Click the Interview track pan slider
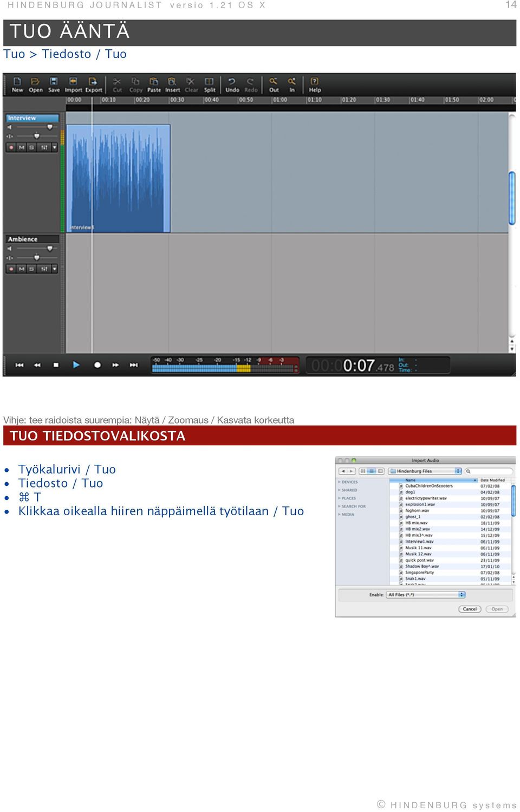 pyautogui.click(x=36, y=136)
